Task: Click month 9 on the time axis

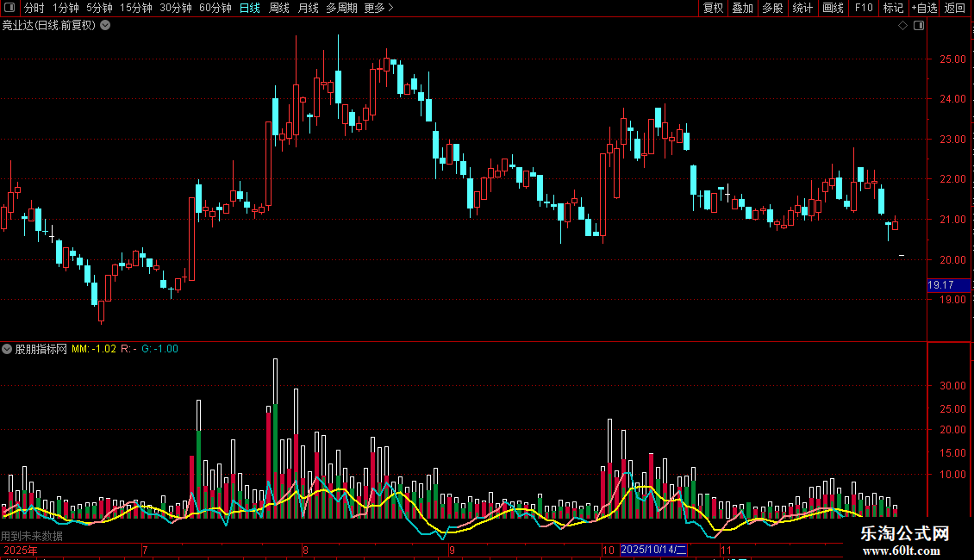Action: pos(452,550)
